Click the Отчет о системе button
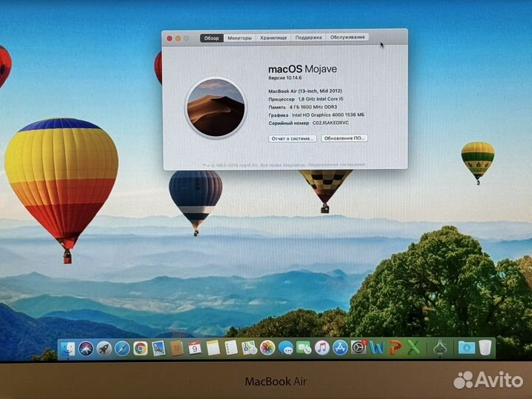532x399 pixels. coord(293,138)
